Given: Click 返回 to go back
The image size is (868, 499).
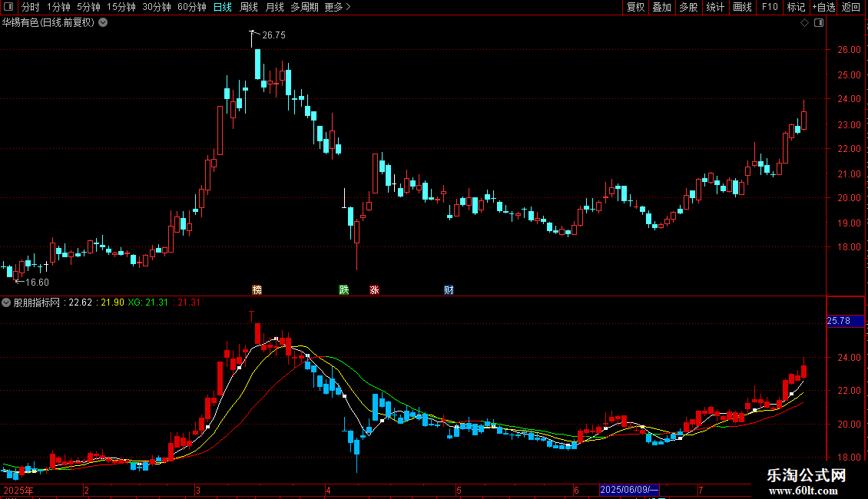Looking at the screenshot, I should tap(851, 7).
